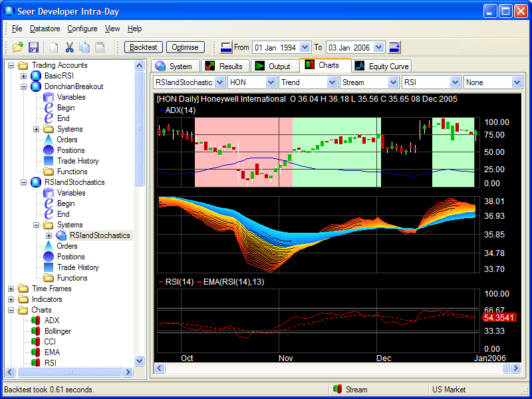
Task: Click the start-date icon left of From
Action: pos(226,47)
